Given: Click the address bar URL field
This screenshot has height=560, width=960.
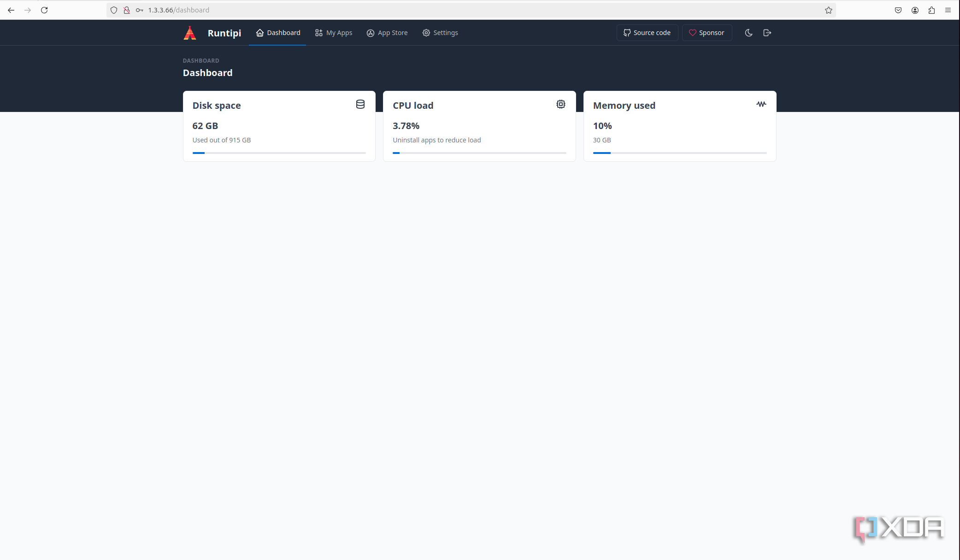Looking at the screenshot, I should (471, 10).
